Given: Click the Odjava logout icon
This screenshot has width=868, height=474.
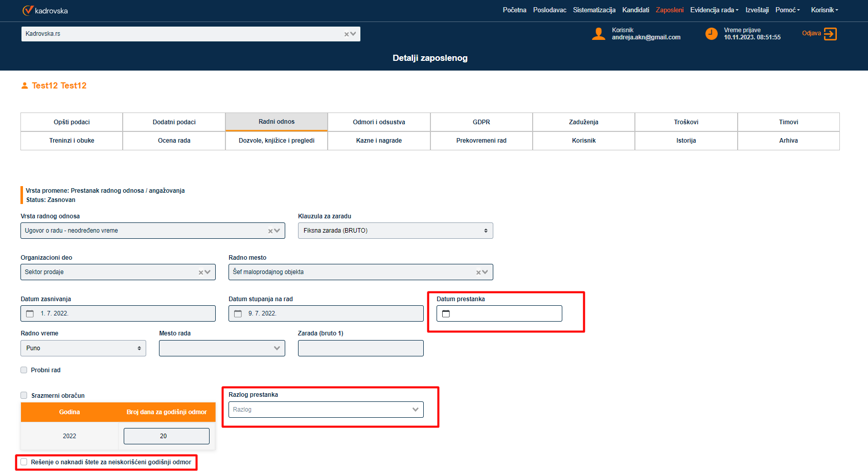Looking at the screenshot, I should 830,34.
